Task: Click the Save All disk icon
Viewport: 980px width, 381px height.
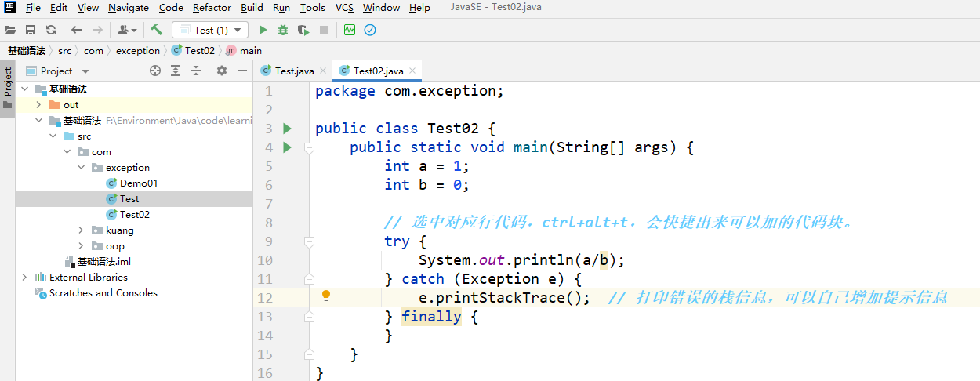Action: pyautogui.click(x=31, y=30)
